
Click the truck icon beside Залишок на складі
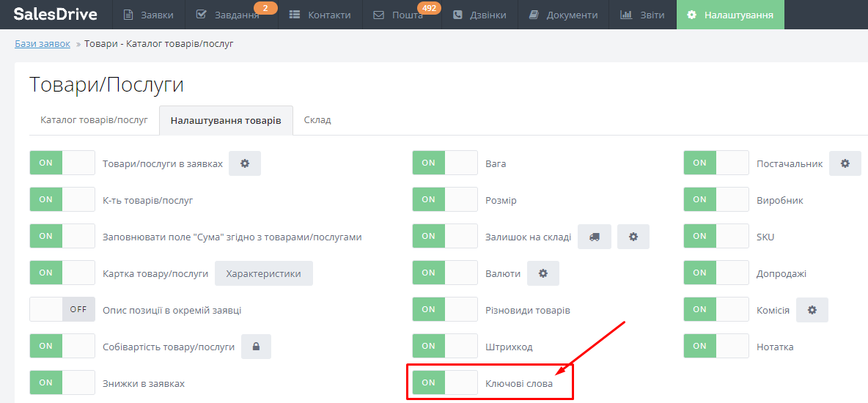coord(595,237)
